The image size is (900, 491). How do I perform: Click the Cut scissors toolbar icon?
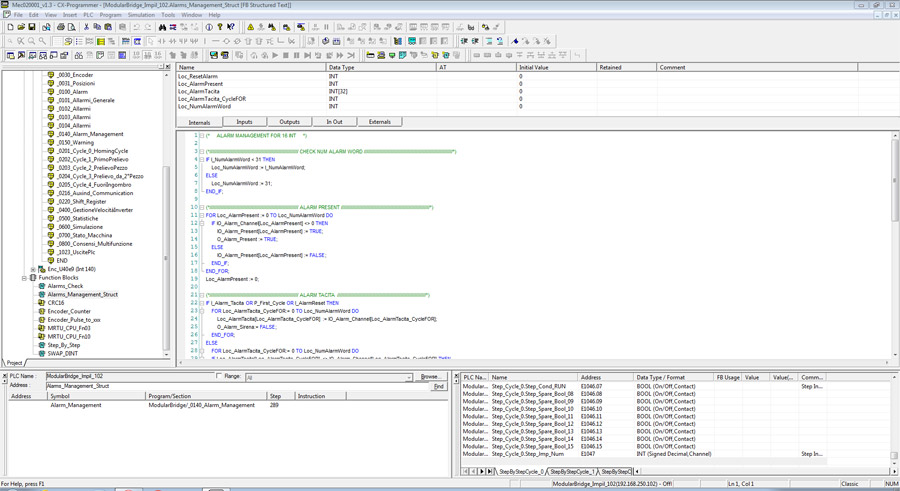[87, 27]
